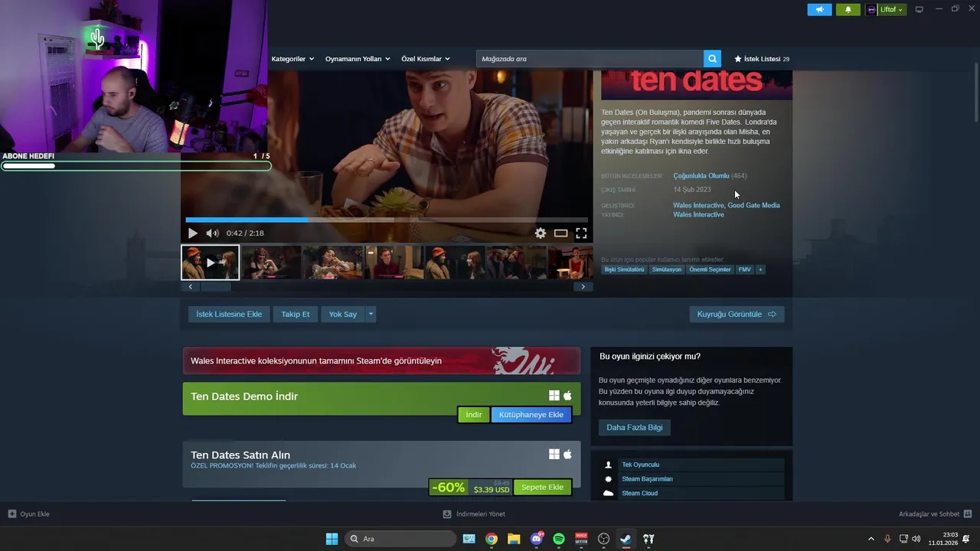Open system volume speaker icon
The width and height of the screenshot is (980, 551).
[x=916, y=539]
